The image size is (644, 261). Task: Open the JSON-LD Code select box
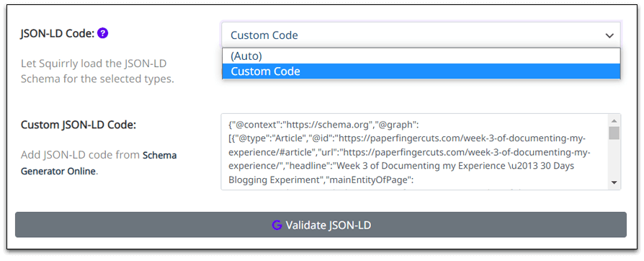[421, 35]
